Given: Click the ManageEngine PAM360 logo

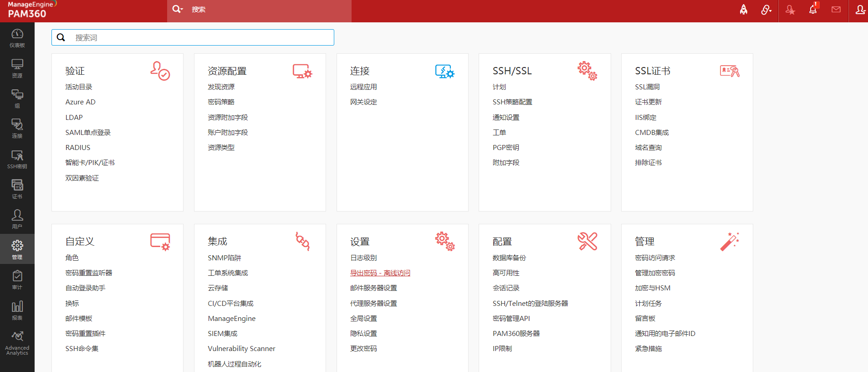Looking at the screenshot, I should (x=32, y=10).
